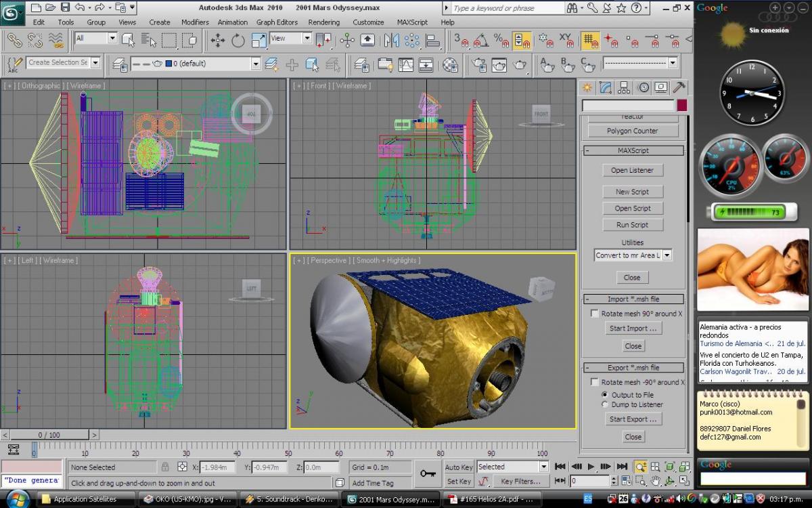Image resolution: width=812 pixels, height=508 pixels.
Task: Click the Align tool icon
Action: pyautogui.click(x=433, y=40)
